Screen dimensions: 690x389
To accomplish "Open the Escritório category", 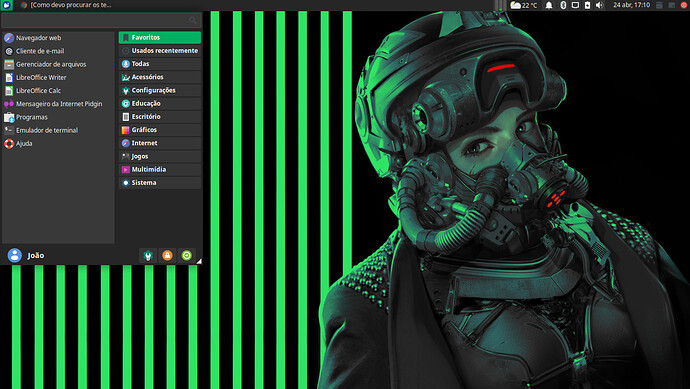I will point(160,117).
